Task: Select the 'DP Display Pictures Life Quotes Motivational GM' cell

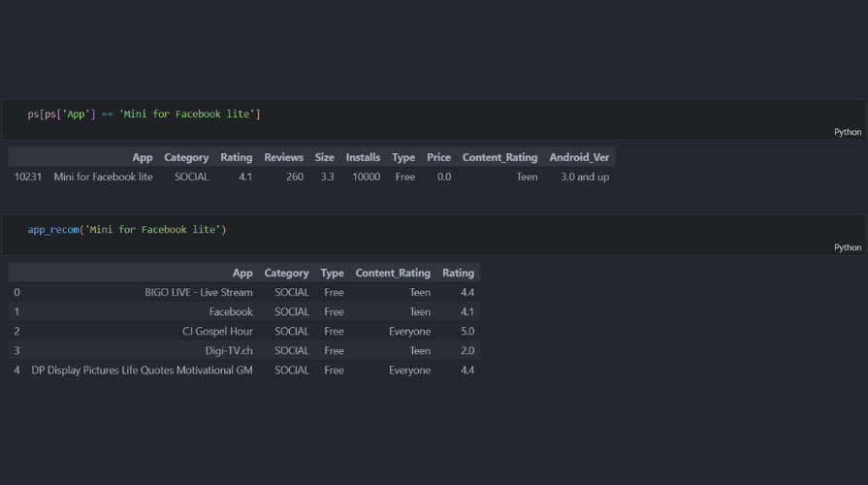Action: click(142, 370)
